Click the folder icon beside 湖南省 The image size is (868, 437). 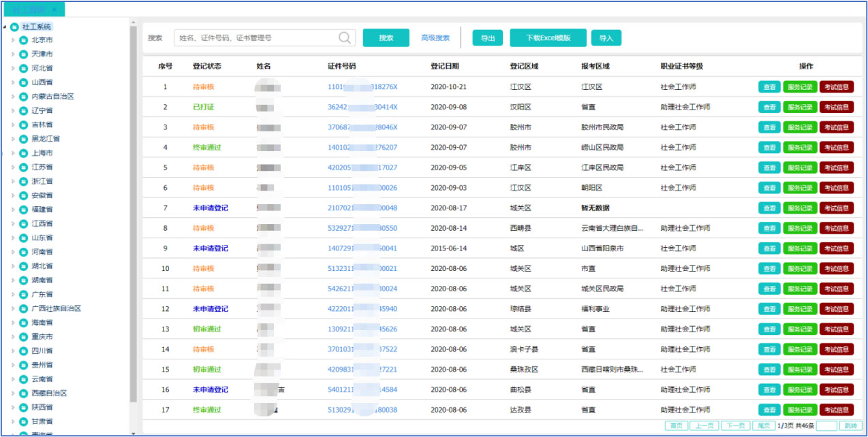point(24,280)
